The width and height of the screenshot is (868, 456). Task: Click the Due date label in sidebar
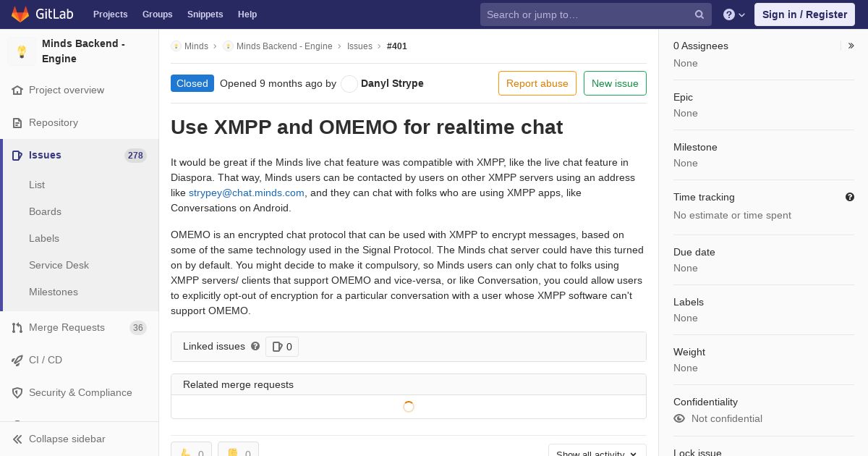(694, 252)
